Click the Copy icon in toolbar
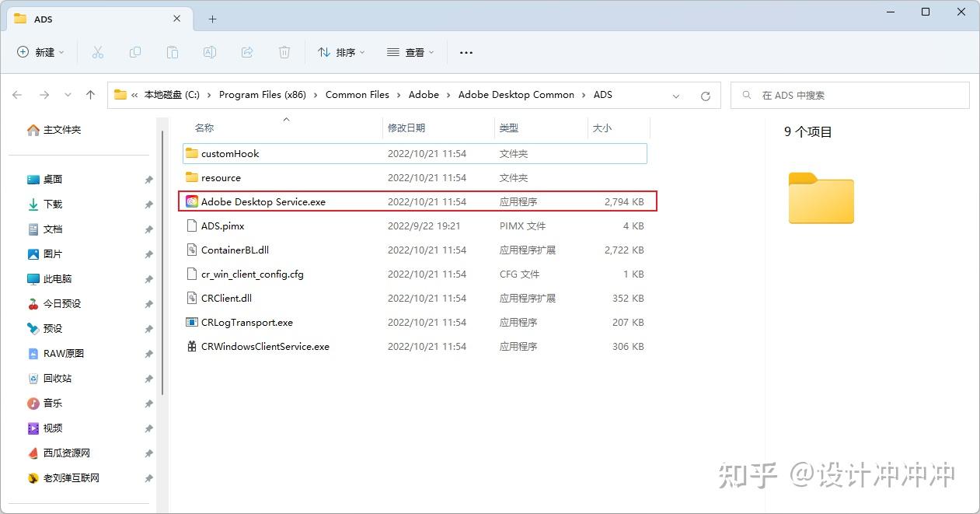Image resolution: width=980 pixels, height=514 pixels. pyautogui.click(x=135, y=52)
